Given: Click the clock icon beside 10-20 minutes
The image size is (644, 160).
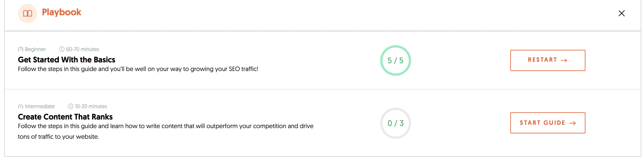Looking at the screenshot, I should [71, 106].
